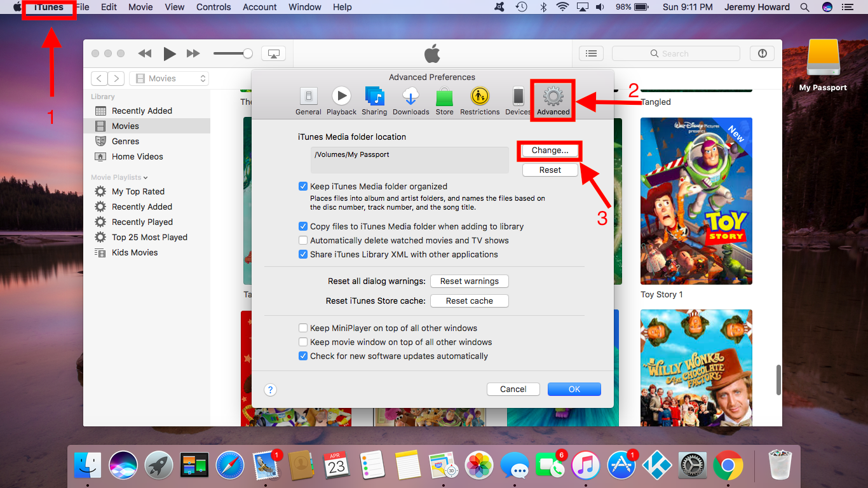Image resolution: width=868 pixels, height=488 pixels.
Task: Open the Playback preferences pane
Action: tap(341, 99)
